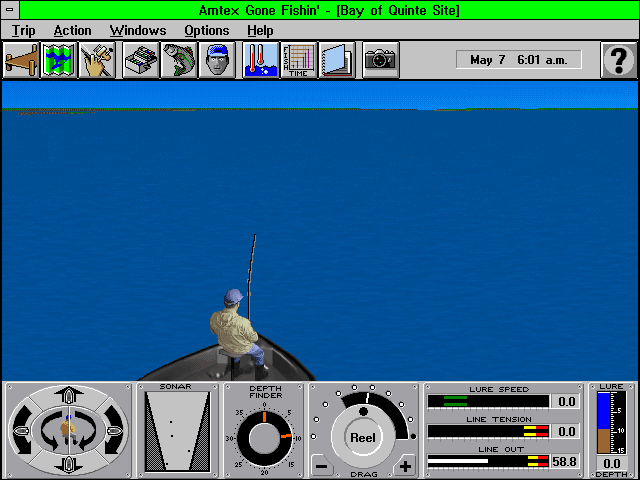The width and height of the screenshot is (640, 480).
Task: Click the Lure Depth vertical gauge
Action: pos(611,422)
